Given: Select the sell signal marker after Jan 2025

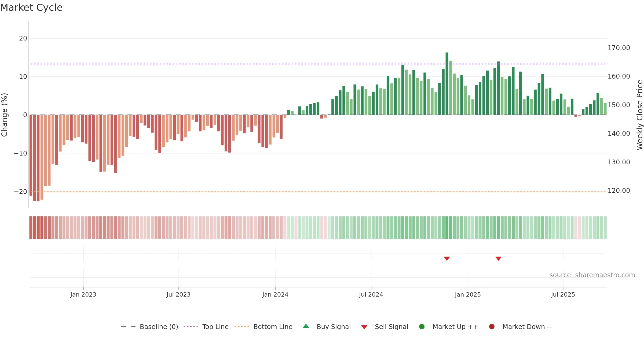Looking at the screenshot, I should tap(498, 258).
